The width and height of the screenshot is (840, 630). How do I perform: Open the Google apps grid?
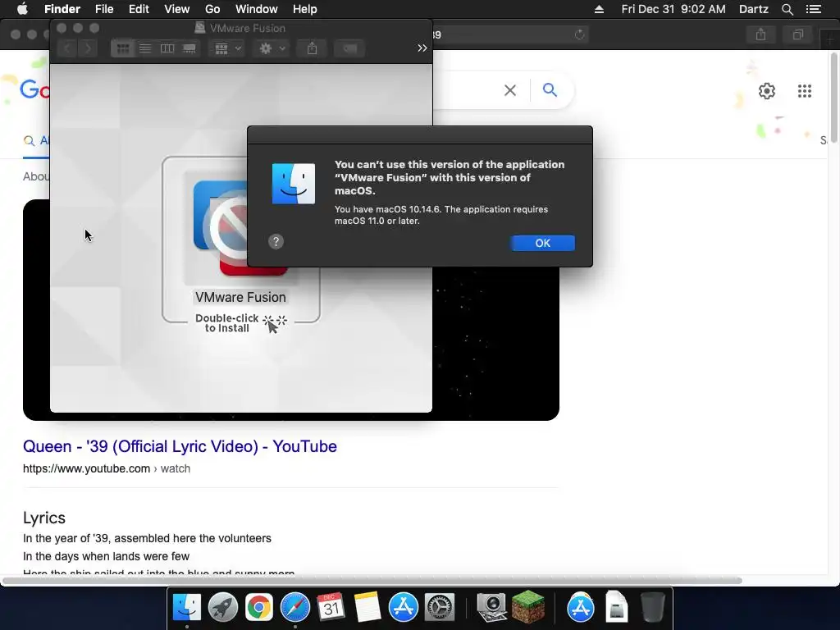pos(805,91)
